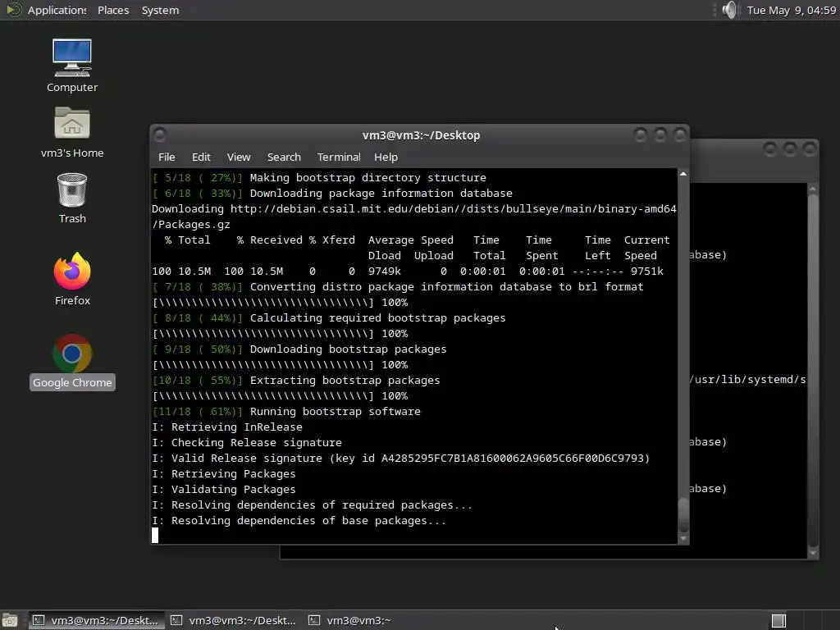Click the background terminal's scrollbar down arrow
Viewport: 840px width, 630px height.
tap(813, 553)
